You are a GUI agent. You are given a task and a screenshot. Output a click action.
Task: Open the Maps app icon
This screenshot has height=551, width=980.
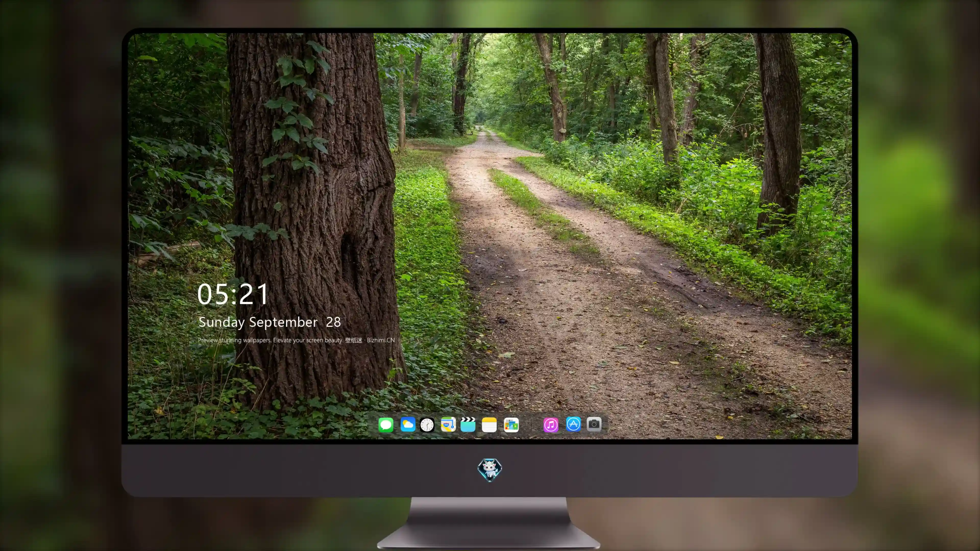pyautogui.click(x=448, y=424)
